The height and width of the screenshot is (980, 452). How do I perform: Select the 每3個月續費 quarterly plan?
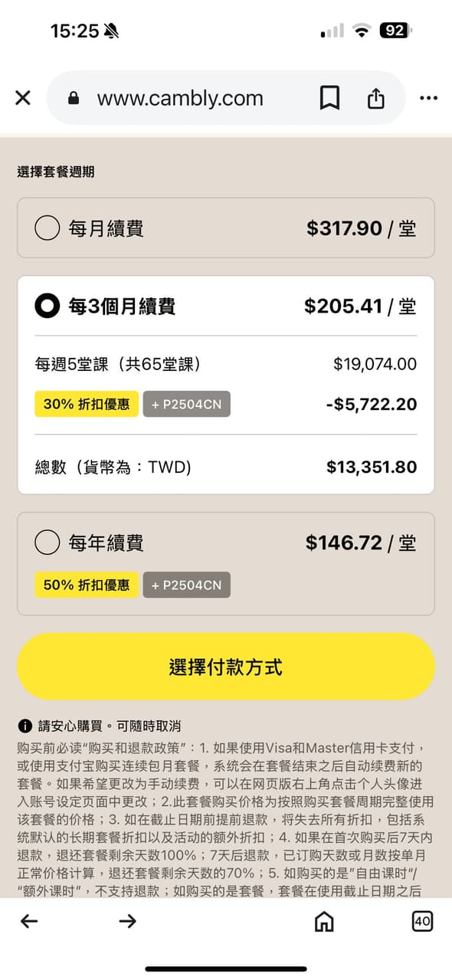tap(47, 306)
